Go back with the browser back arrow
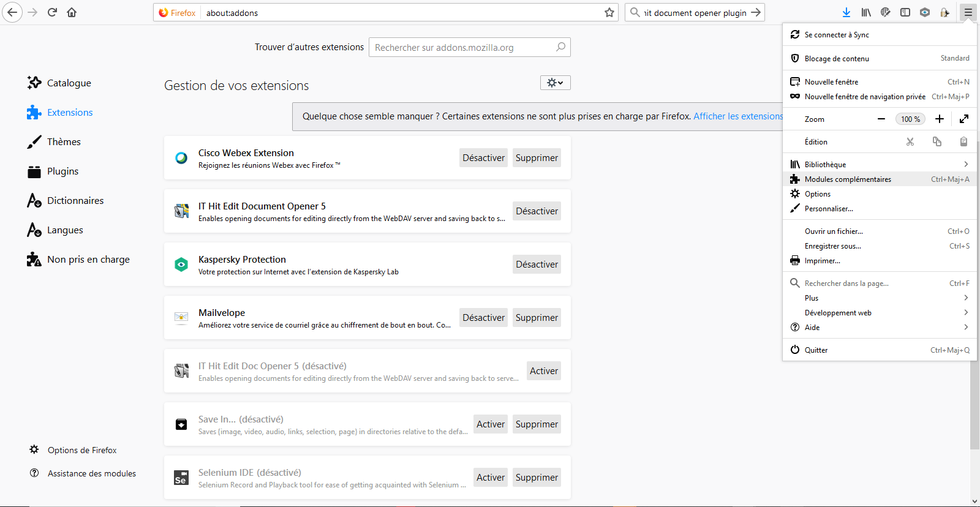The height and width of the screenshot is (507, 980). [x=12, y=12]
